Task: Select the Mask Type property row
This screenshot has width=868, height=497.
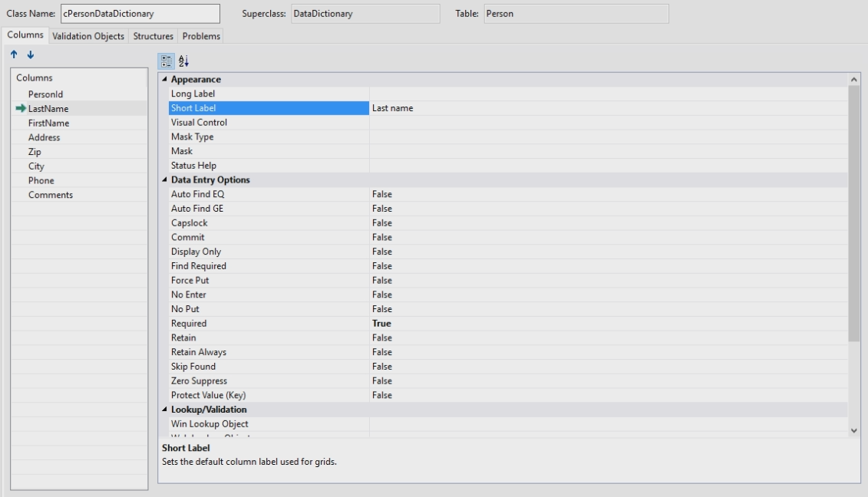Action: [x=192, y=137]
